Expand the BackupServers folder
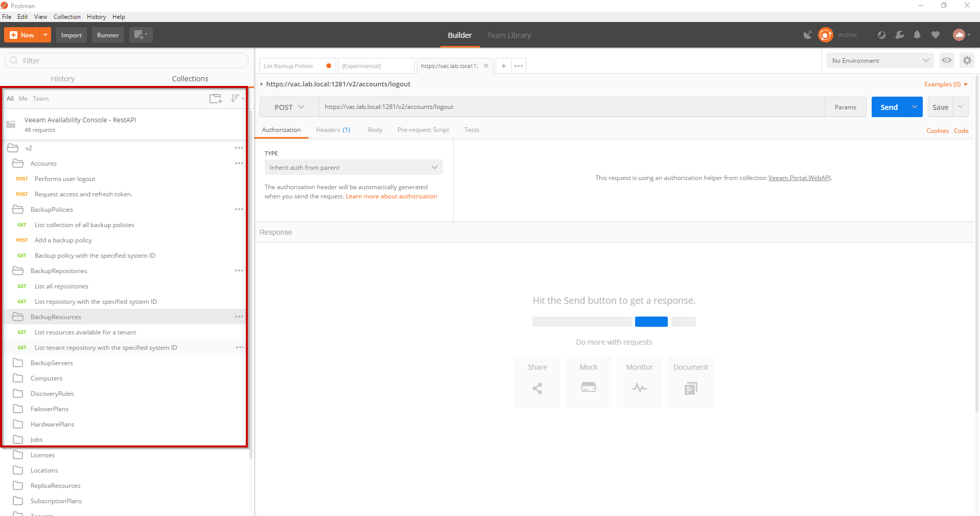Image resolution: width=980 pixels, height=516 pixels. [x=52, y=363]
